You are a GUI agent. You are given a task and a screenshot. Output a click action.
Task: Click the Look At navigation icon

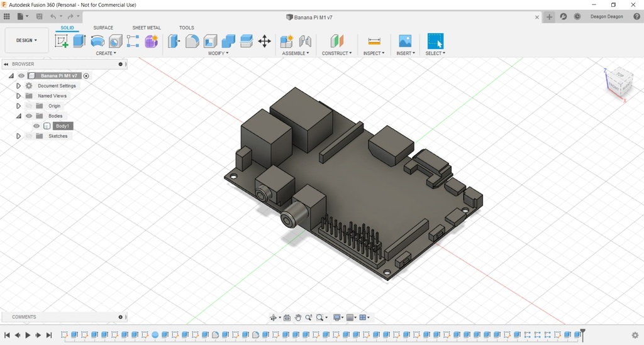287,317
